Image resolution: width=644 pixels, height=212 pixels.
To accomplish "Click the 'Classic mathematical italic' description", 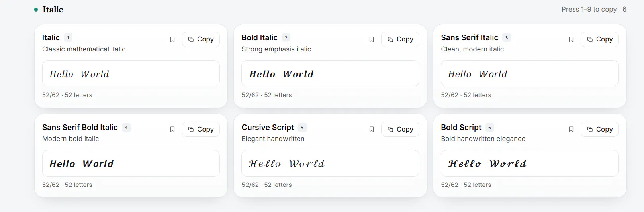I will coord(84,49).
